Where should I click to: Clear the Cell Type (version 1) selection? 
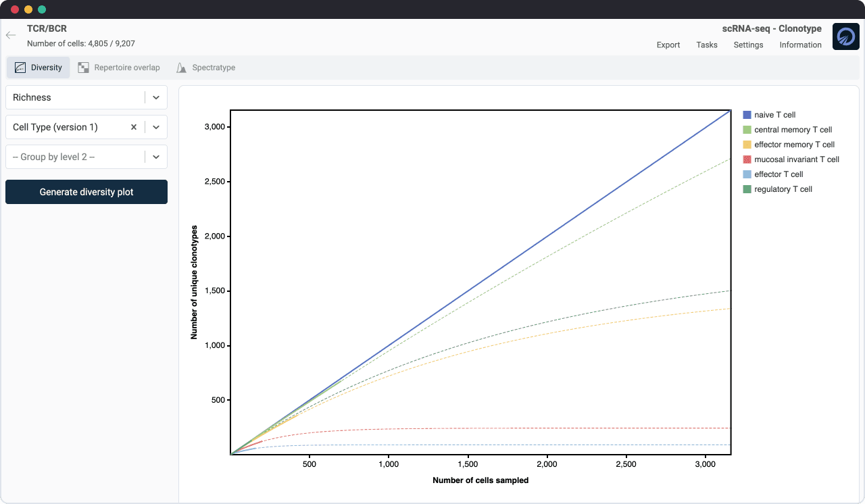pos(134,127)
